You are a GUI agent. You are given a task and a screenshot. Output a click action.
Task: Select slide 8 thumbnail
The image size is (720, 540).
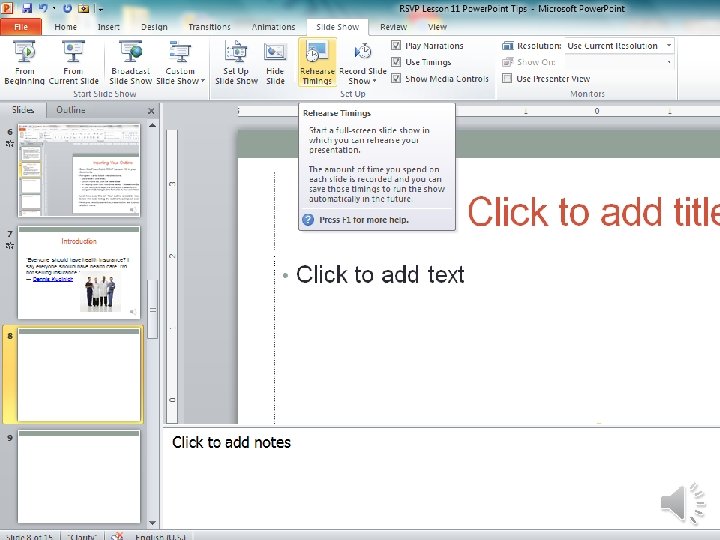[79, 375]
